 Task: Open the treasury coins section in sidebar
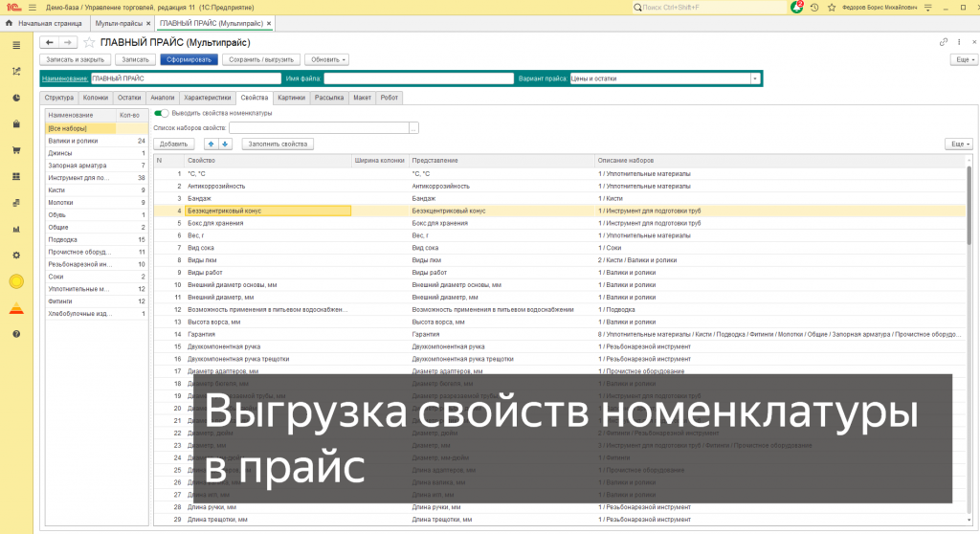coord(16,203)
